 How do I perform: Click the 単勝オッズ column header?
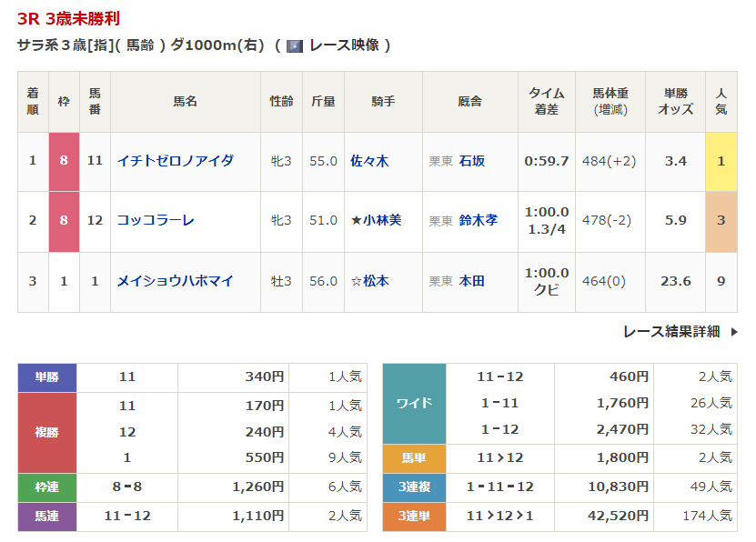[x=675, y=101]
